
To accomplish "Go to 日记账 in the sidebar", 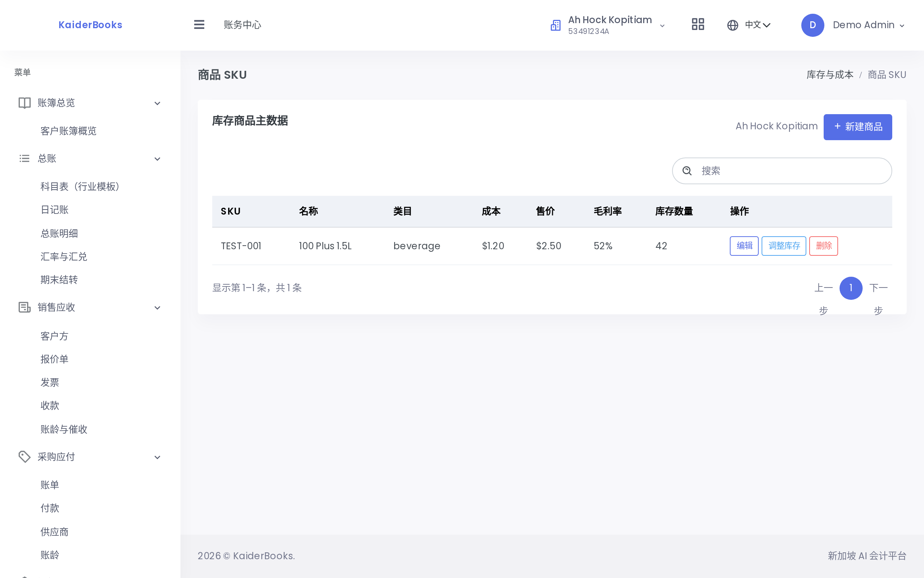I will coord(55,210).
